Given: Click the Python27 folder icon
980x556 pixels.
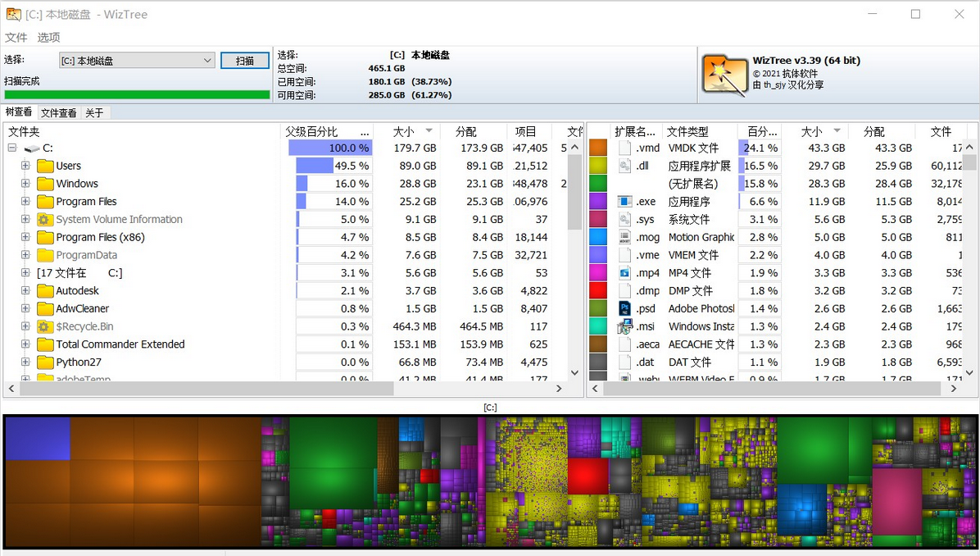Looking at the screenshot, I should 45,362.
